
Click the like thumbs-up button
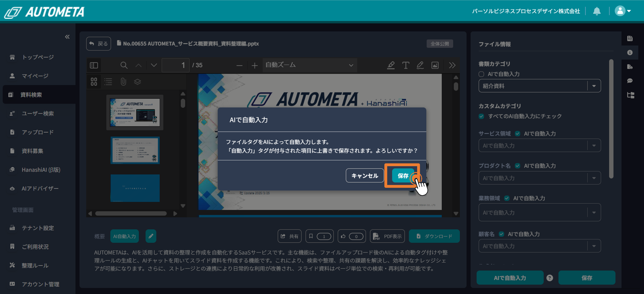point(352,236)
